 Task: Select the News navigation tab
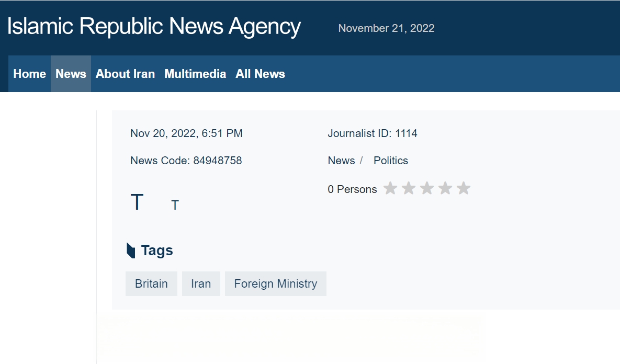pos(71,74)
